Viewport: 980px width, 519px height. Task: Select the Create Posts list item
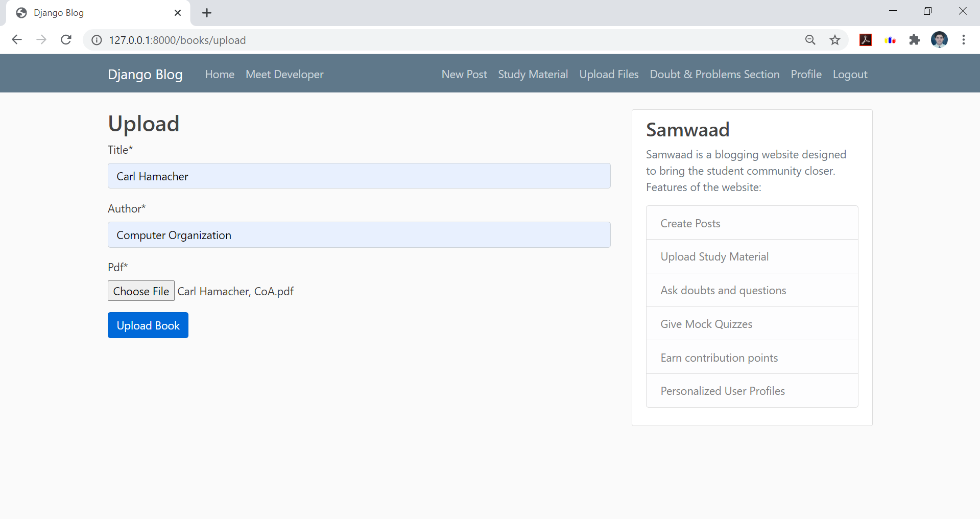click(x=752, y=223)
